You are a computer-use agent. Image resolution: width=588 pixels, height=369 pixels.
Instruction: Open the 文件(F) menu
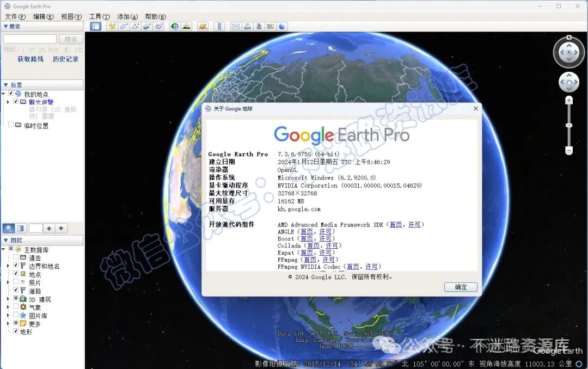tap(15, 16)
